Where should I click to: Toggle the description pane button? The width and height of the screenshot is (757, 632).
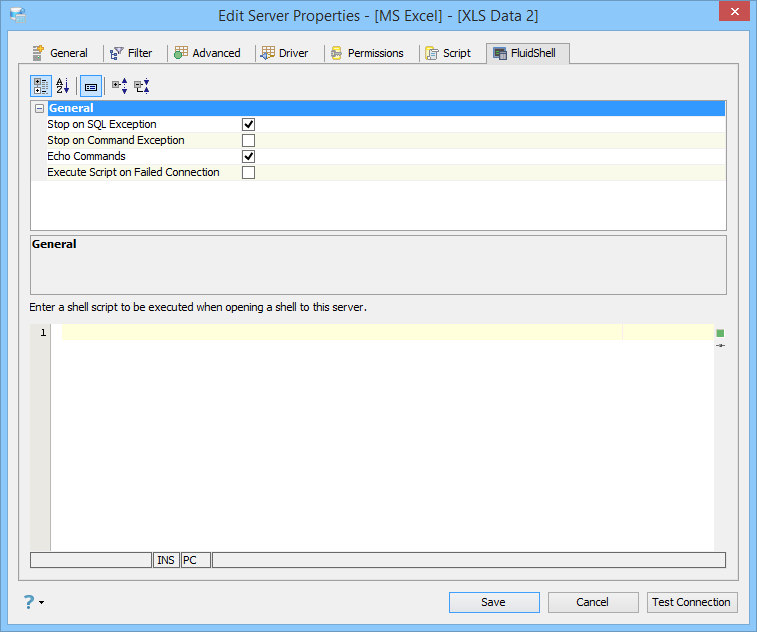[91, 86]
